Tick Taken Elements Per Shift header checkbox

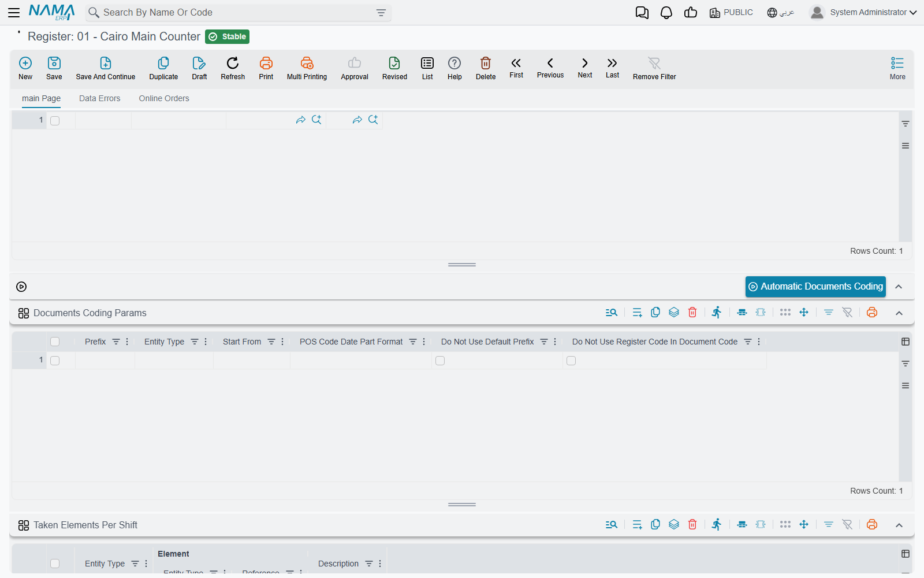(55, 564)
